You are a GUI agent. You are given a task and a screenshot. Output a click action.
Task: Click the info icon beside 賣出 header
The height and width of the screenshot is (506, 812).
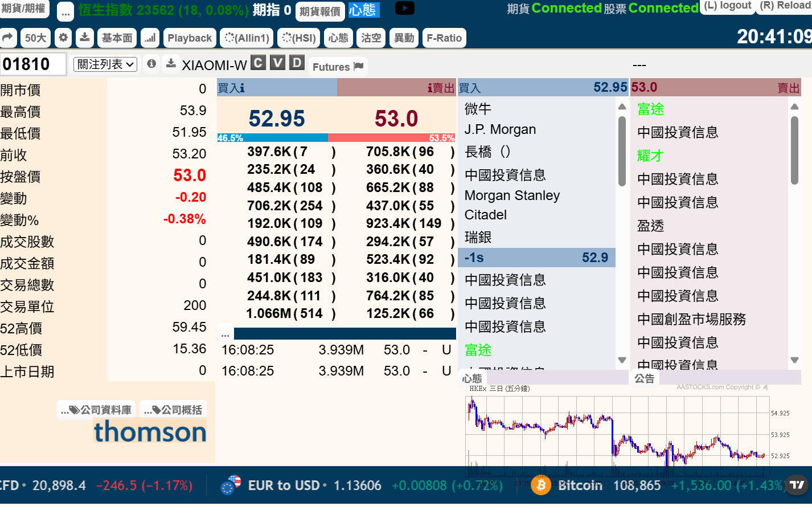(x=430, y=88)
